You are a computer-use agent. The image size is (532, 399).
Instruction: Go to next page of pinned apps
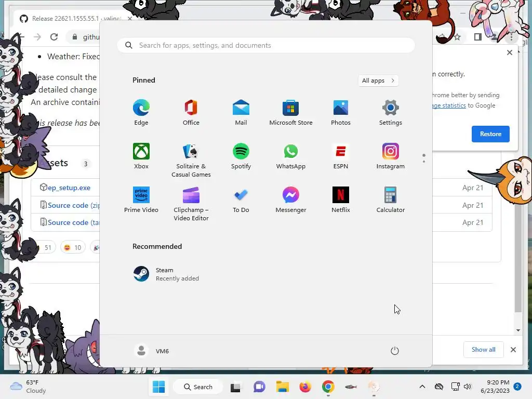coord(424,162)
